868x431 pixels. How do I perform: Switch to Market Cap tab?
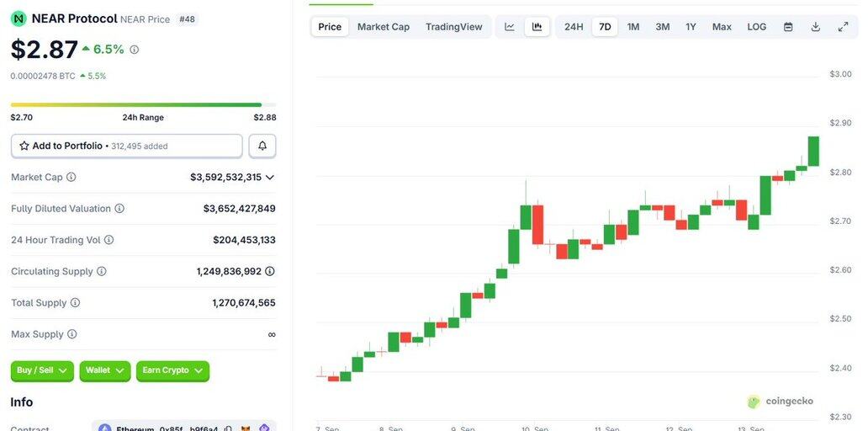tap(384, 27)
